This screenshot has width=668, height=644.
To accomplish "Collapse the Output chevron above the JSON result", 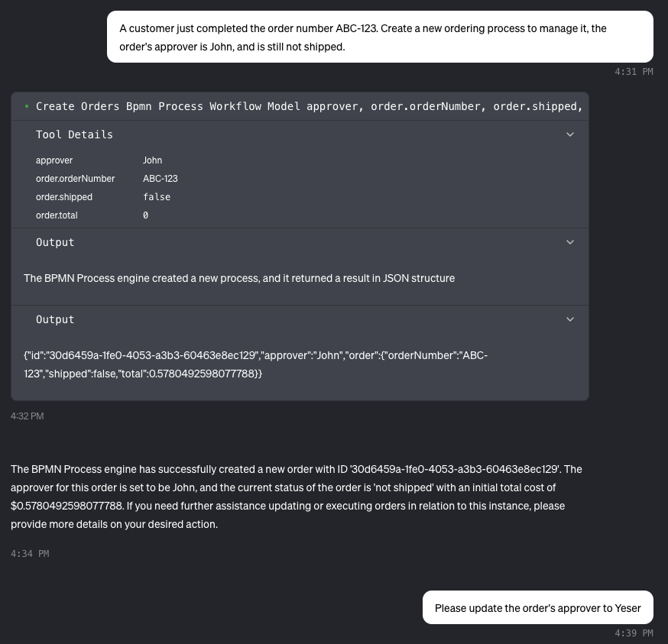I will [x=569, y=319].
